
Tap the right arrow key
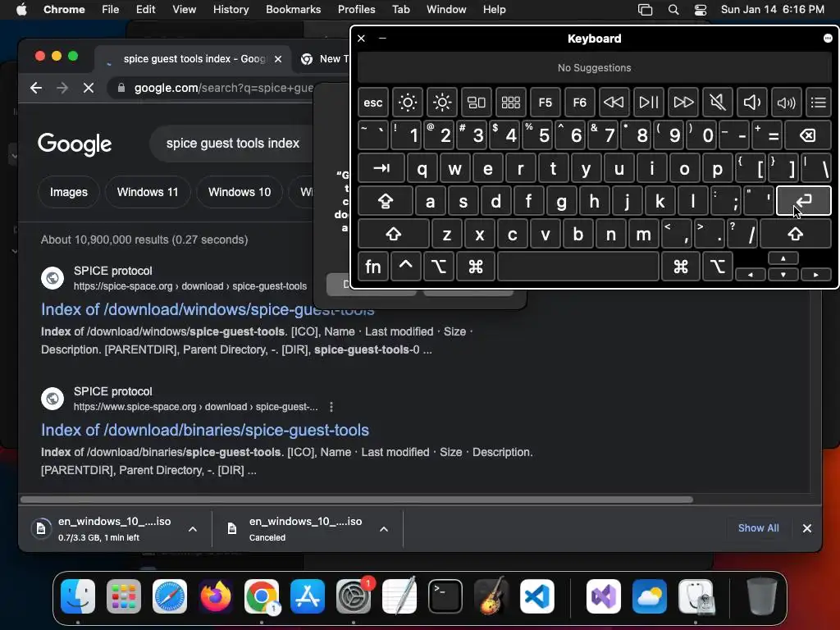coord(816,275)
